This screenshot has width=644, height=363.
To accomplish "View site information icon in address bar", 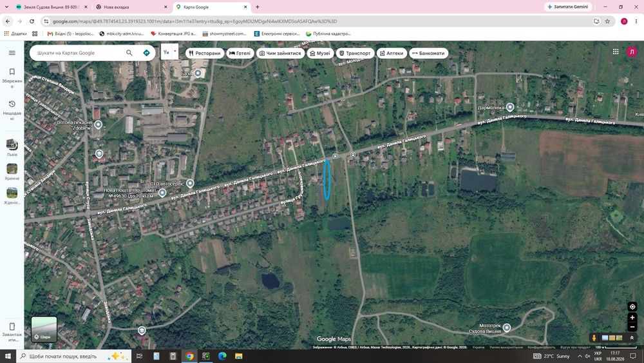I will pyautogui.click(x=46, y=21).
